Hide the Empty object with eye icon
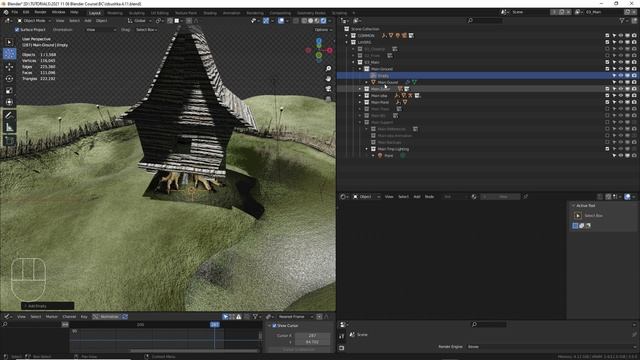Screen dimensions: 640x360 click(x=620, y=76)
